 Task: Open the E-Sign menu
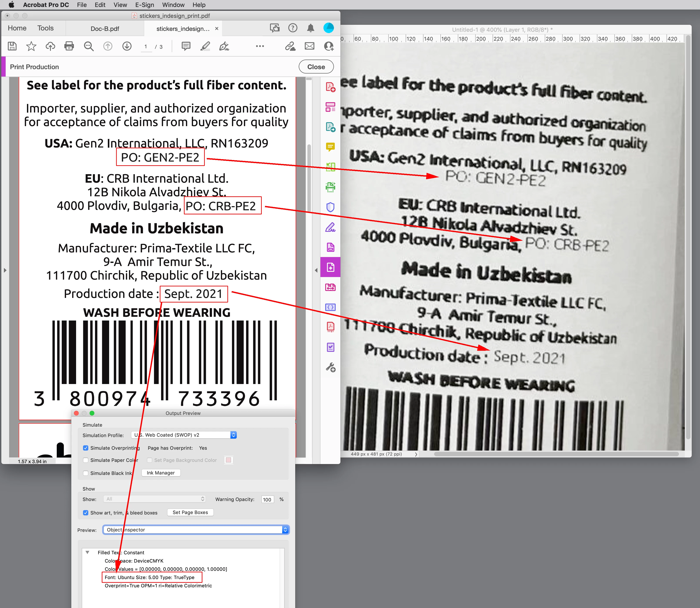(x=145, y=5)
